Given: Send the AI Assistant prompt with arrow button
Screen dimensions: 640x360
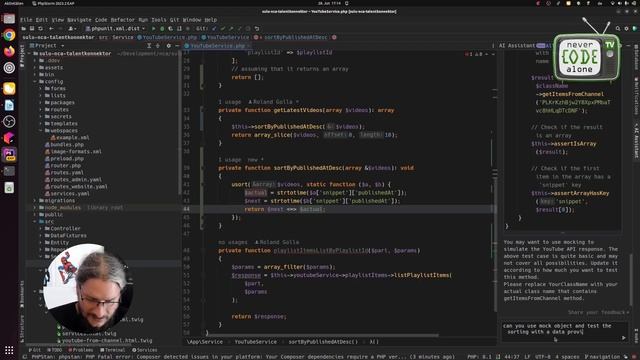Looking at the screenshot, I should (623, 338).
